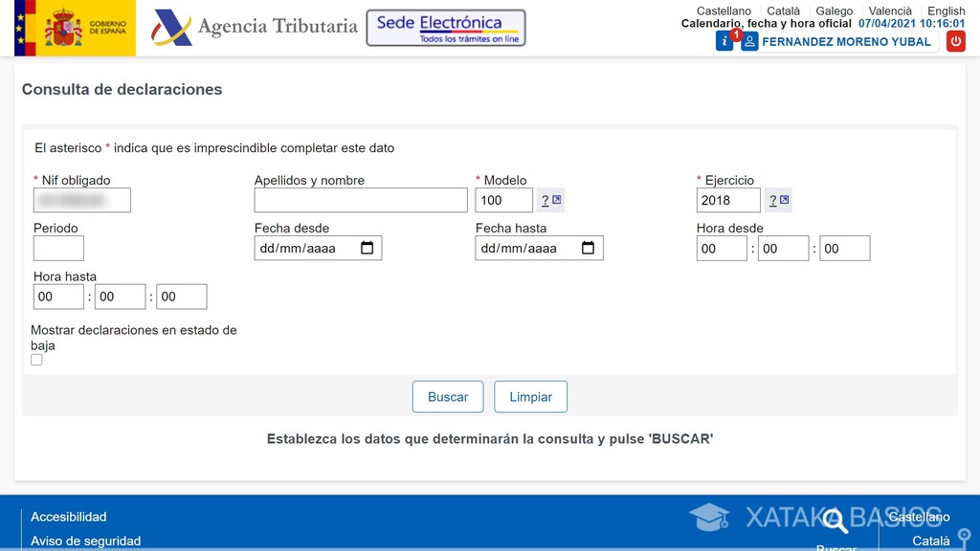Focus the Hora hasta seconds field
Image resolution: width=980 pixels, height=551 pixels.
click(181, 297)
